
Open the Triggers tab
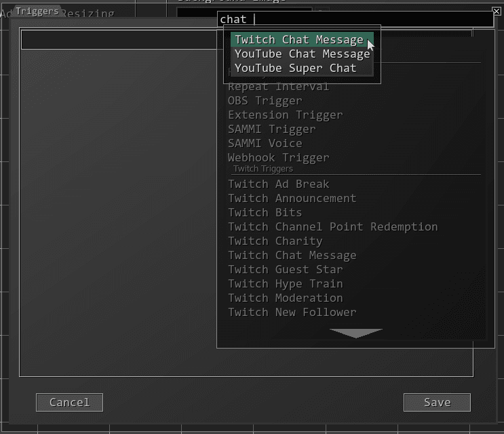pos(37,12)
